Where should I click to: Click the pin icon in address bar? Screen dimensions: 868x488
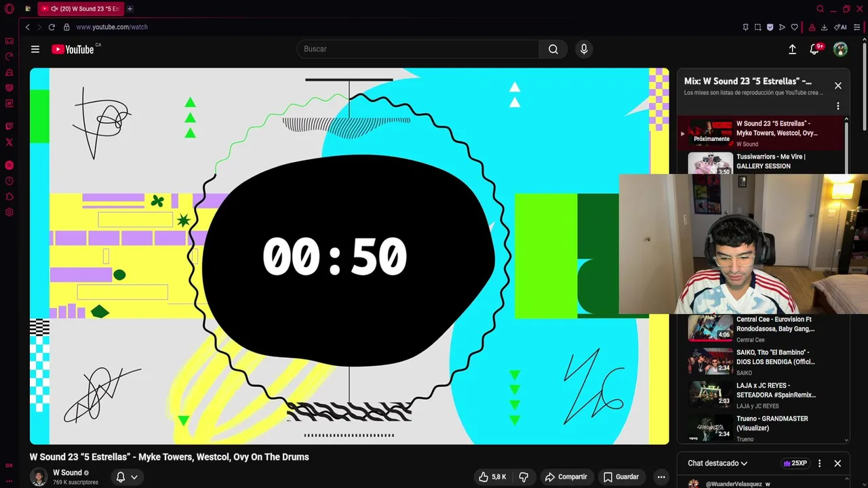pos(745,27)
